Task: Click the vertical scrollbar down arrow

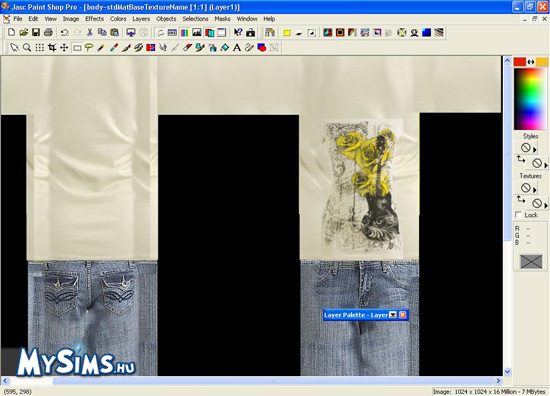Action: [x=508, y=371]
